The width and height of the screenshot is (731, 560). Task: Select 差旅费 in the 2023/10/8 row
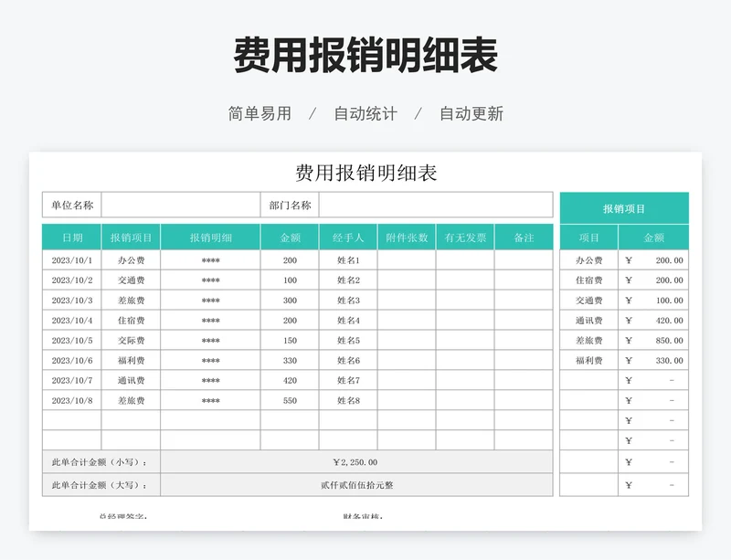pyautogui.click(x=131, y=400)
